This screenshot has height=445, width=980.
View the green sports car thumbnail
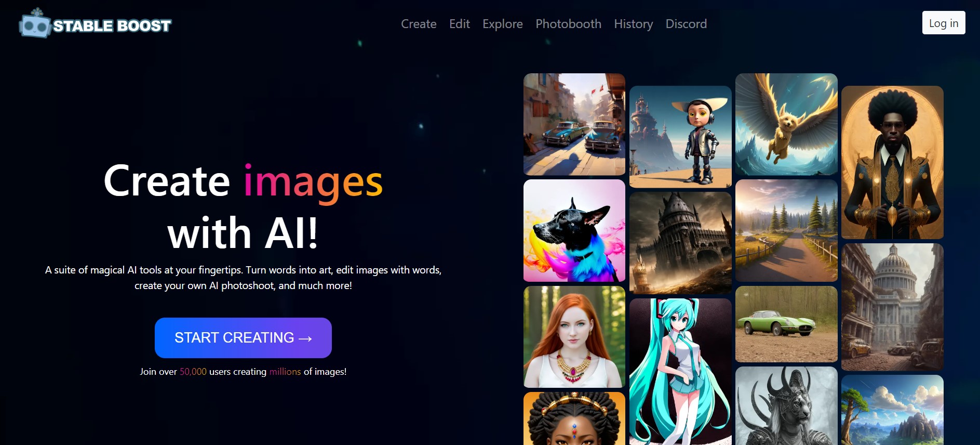tap(786, 324)
